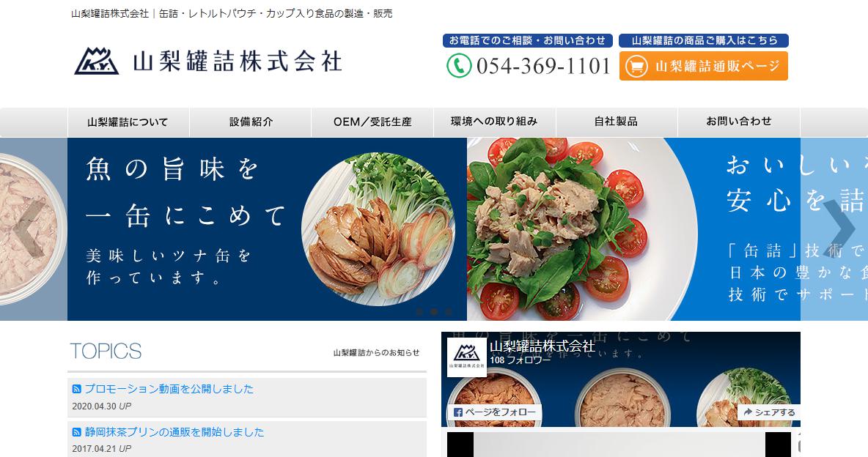Open プロモーション動画を公開しました topic link
868x457 pixels.
pyautogui.click(x=169, y=389)
